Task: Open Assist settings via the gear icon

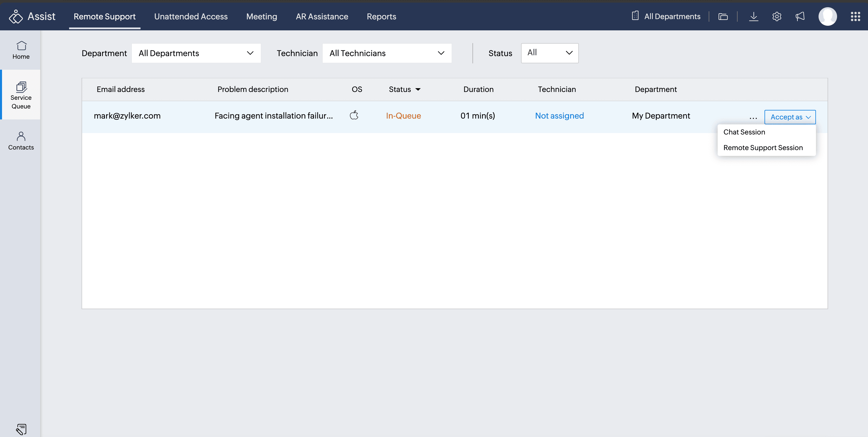Action: [777, 16]
